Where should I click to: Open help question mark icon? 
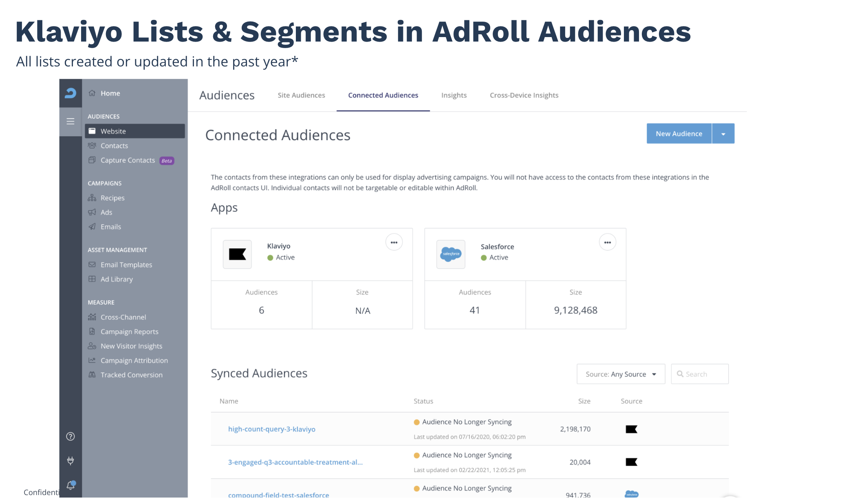coord(70,436)
